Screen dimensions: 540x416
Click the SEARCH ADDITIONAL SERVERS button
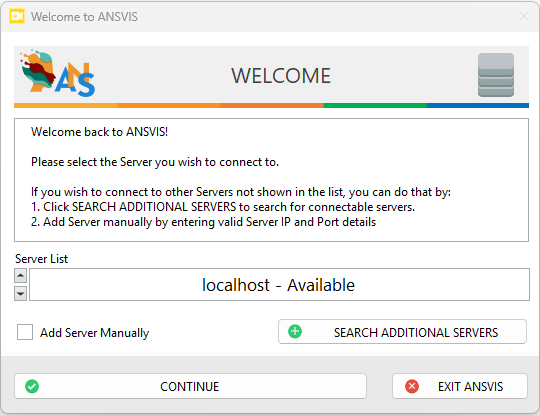(402, 332)
